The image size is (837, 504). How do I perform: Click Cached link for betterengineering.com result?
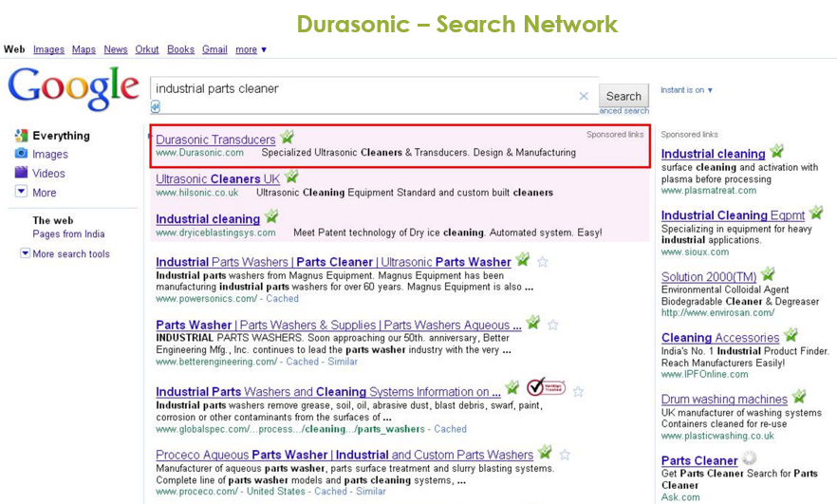302,362
